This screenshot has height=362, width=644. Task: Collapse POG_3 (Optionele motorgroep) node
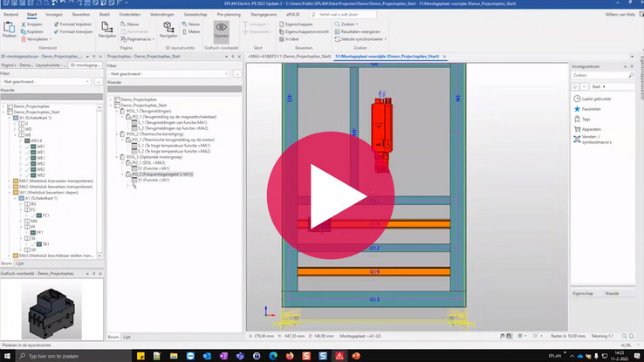(117, 157)
